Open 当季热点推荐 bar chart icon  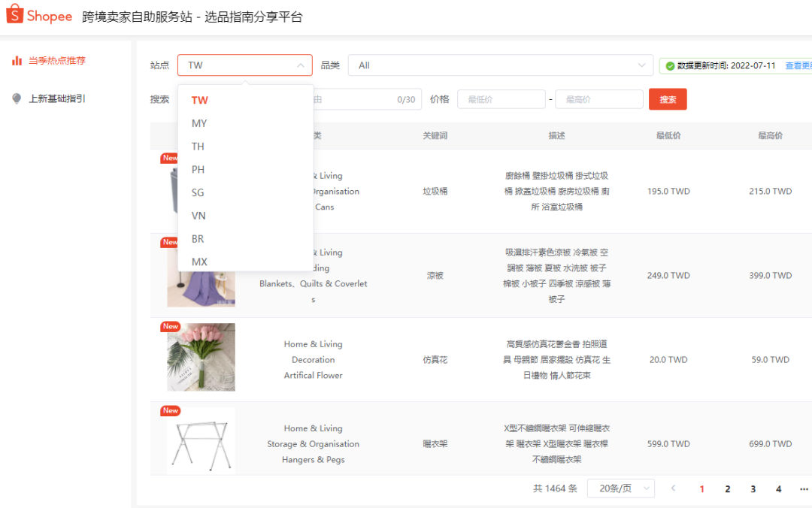click(x=17, y=60)
